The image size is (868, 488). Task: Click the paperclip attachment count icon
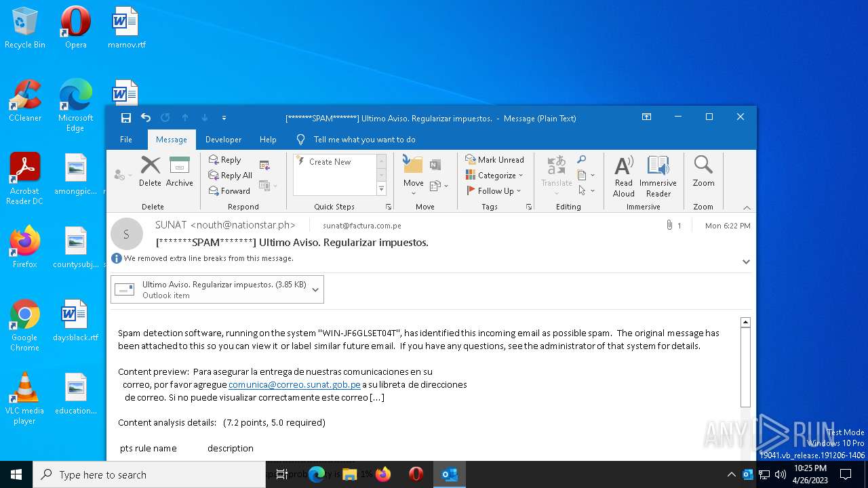point(669,225)
